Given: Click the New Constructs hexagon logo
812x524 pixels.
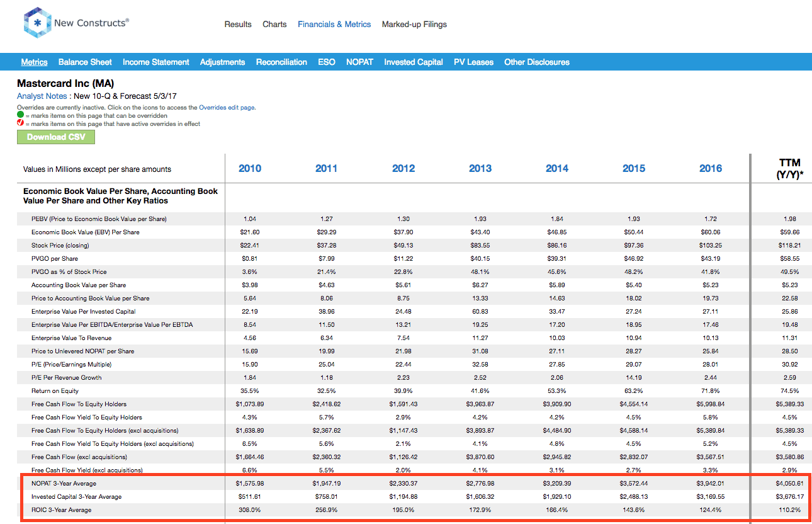Looking at the screenshot, I should (37, 23).
